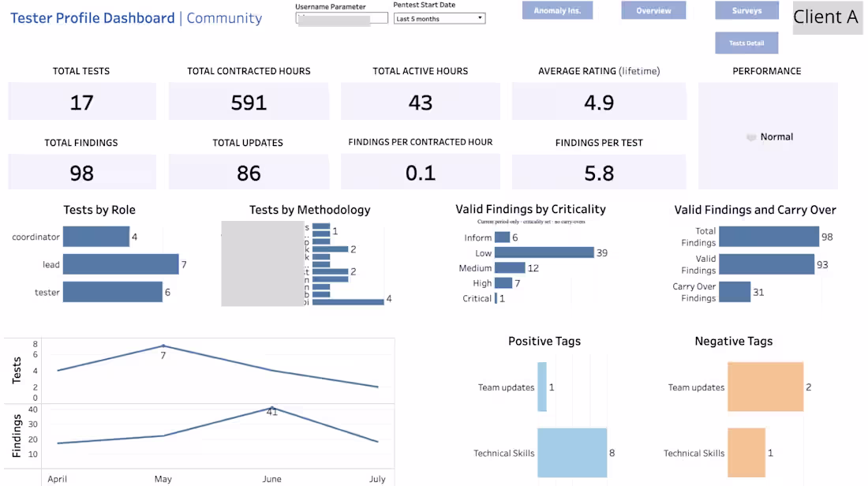Screen dimensions: 868x486
Task: Select the tester bar in Tests by Role
Action: [112, 292]
